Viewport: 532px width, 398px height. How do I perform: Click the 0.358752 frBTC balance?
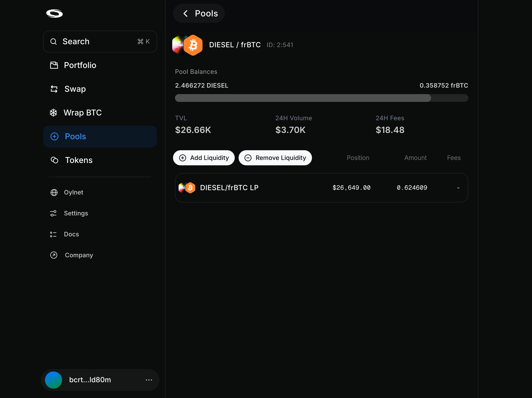444,85
